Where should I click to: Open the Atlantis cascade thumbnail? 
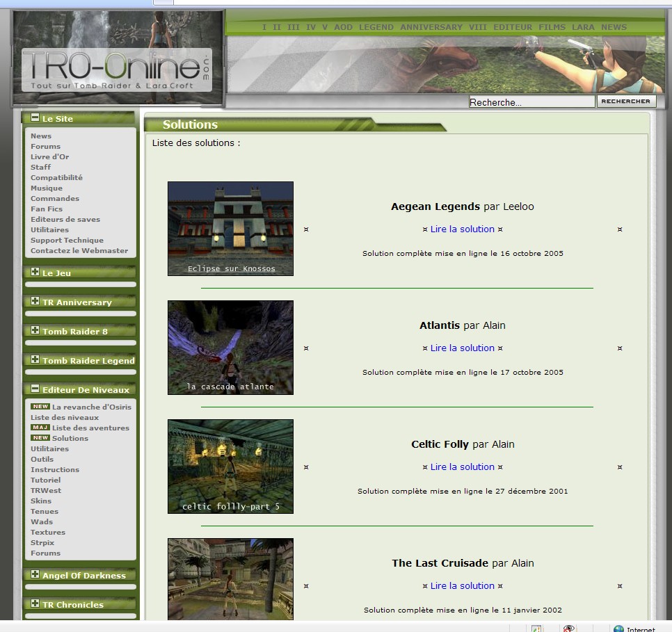coord(230,348)
